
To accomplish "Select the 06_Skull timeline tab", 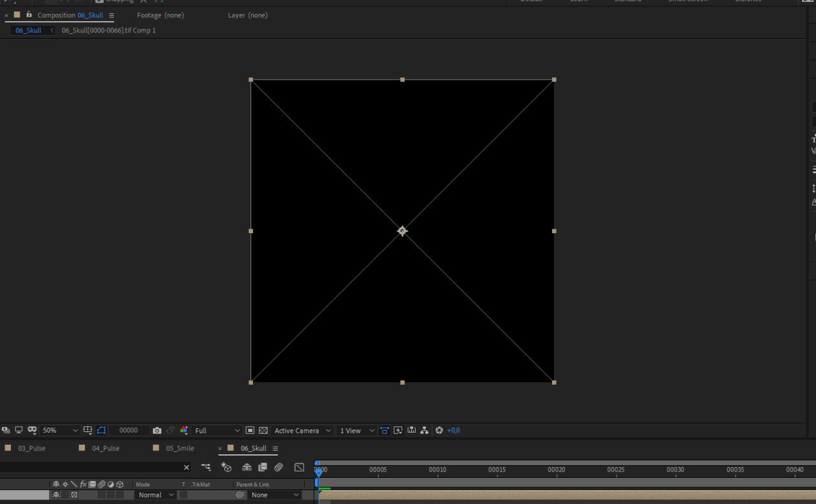I will tap(253, 449).
